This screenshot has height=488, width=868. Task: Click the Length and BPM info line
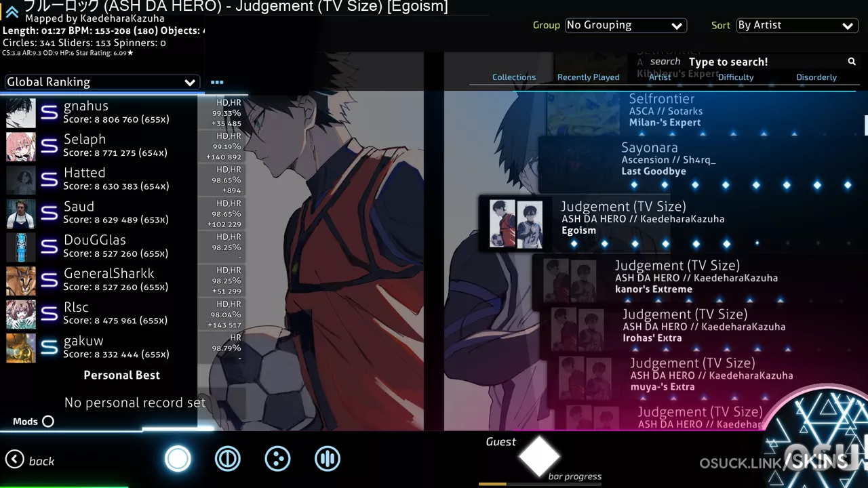pyautogui.click(x=103, y=30)
